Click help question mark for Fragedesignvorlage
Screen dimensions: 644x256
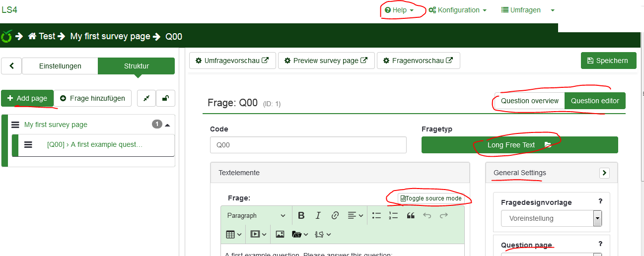pos(600,201)
